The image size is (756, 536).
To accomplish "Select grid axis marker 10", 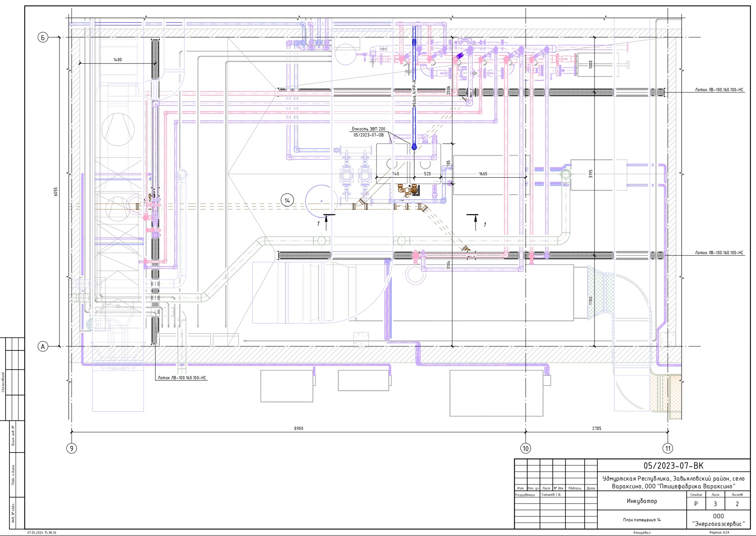I will (525, 448).
